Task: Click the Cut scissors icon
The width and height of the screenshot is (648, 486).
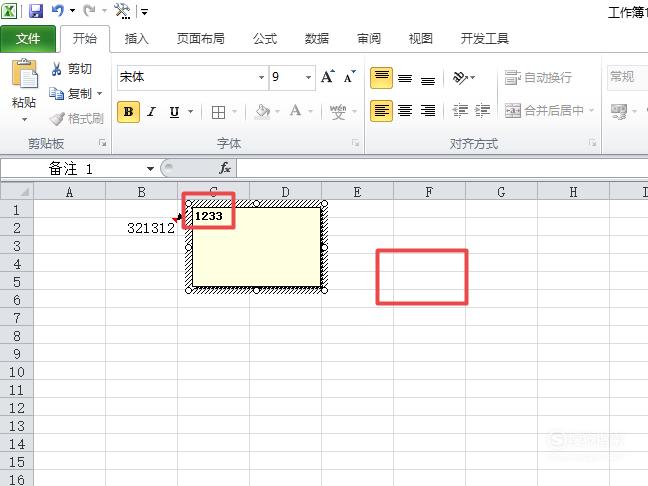Action: [57, 69]
